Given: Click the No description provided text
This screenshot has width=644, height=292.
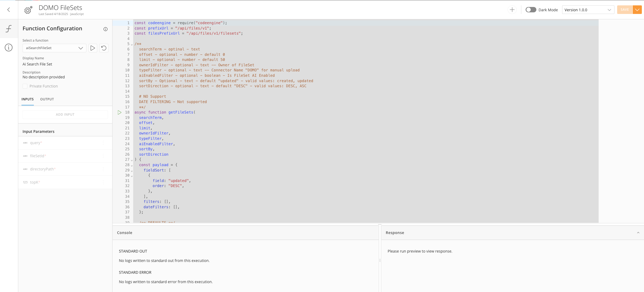Looking at the screenshot, I should [44, 77].
